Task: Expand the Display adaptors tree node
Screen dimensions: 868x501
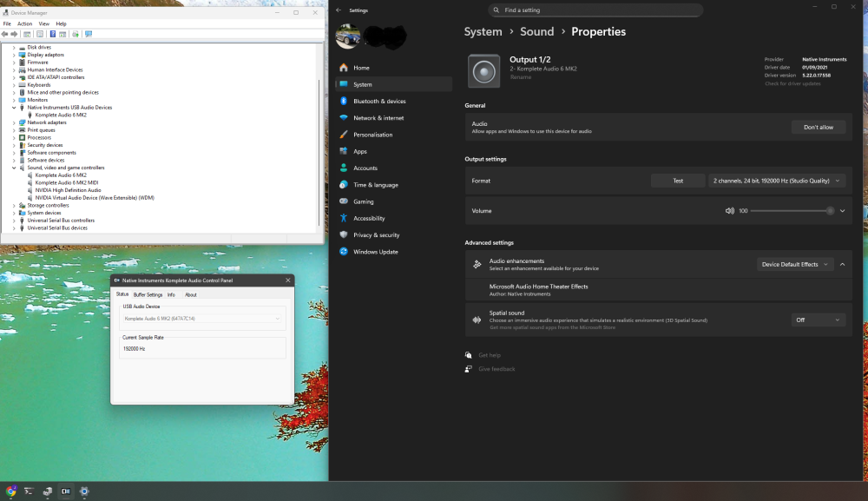Action: tap(14, 55)
